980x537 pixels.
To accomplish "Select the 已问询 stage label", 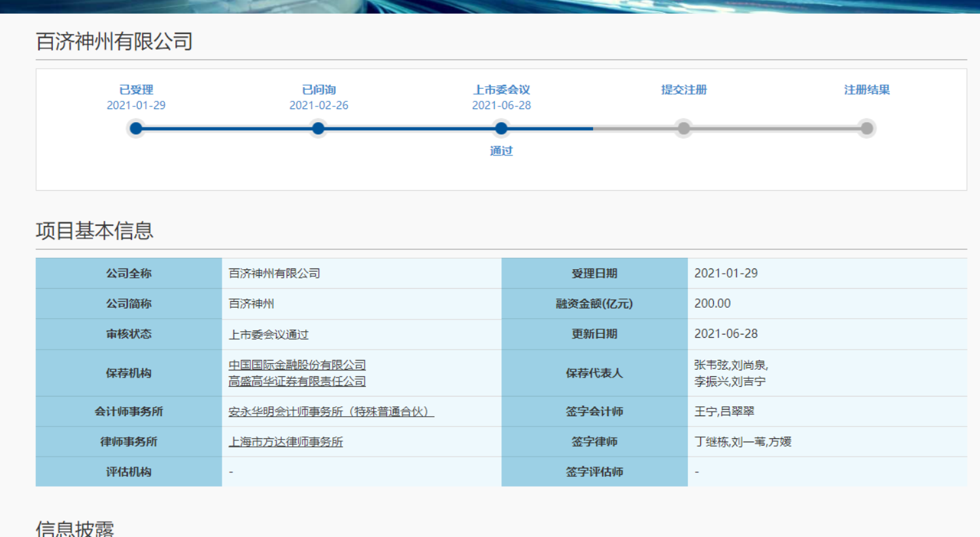I will (x=318, y=89).
